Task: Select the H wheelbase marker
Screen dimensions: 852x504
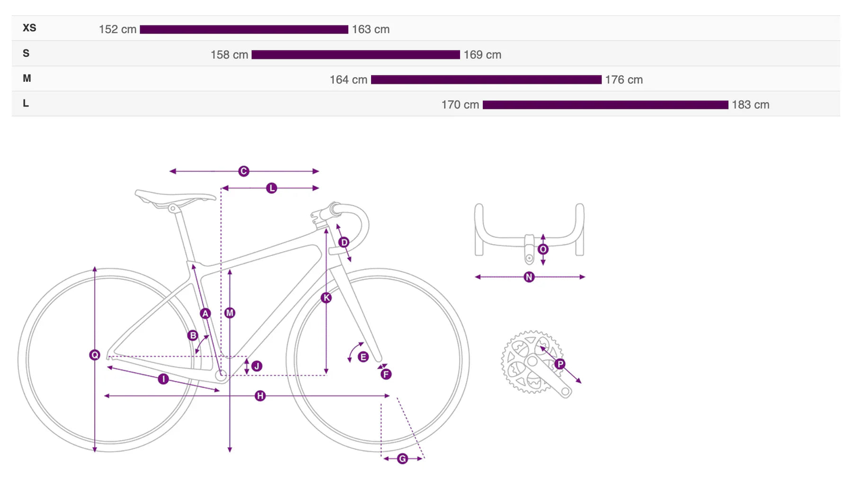Action: pos(260,396)
